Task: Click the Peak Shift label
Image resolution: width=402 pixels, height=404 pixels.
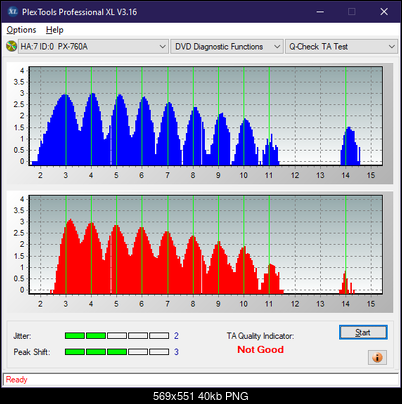Action: pyautogui.click(x=32, y=352)
